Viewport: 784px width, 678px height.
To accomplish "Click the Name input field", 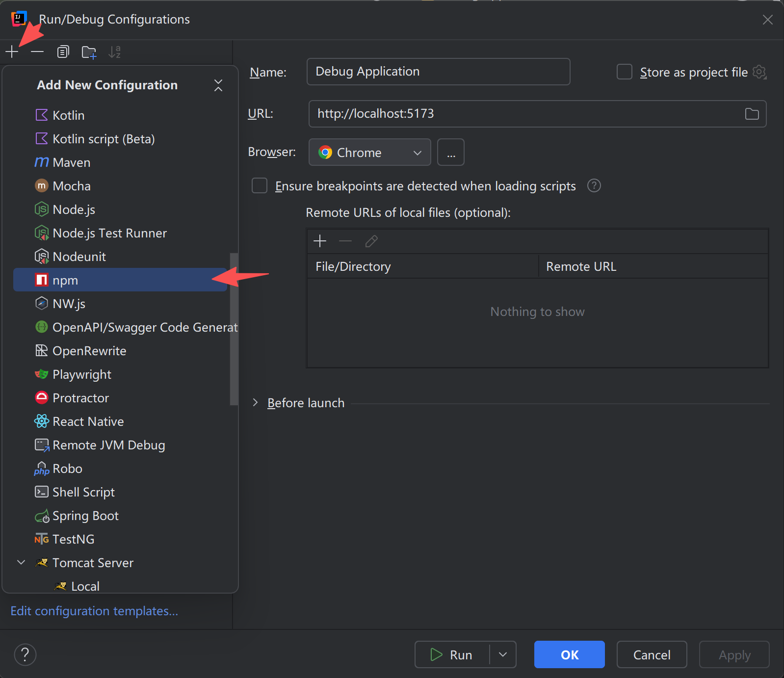I will point(438,72).
